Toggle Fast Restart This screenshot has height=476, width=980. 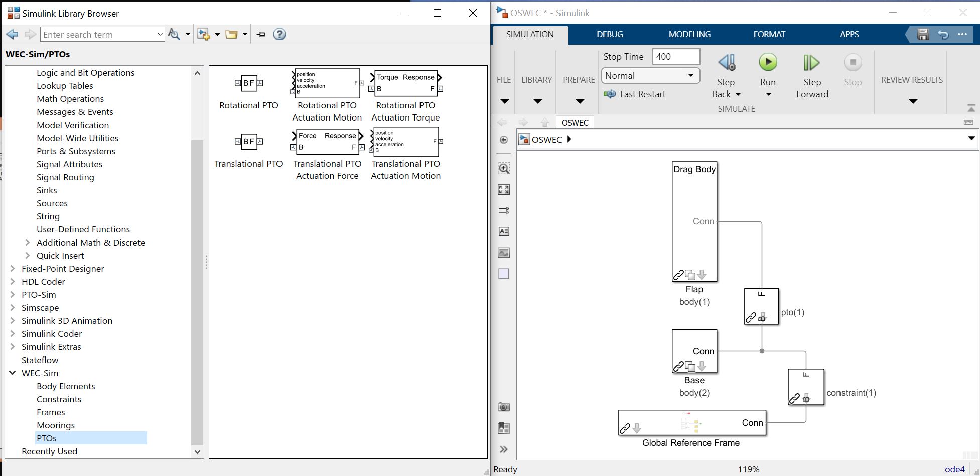point(635,94)
